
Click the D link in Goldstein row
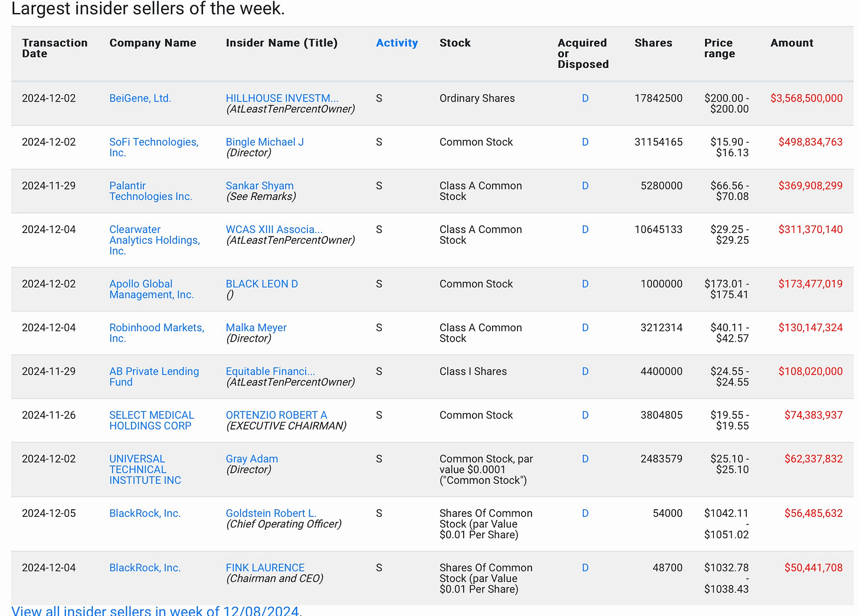coord(585,513)
